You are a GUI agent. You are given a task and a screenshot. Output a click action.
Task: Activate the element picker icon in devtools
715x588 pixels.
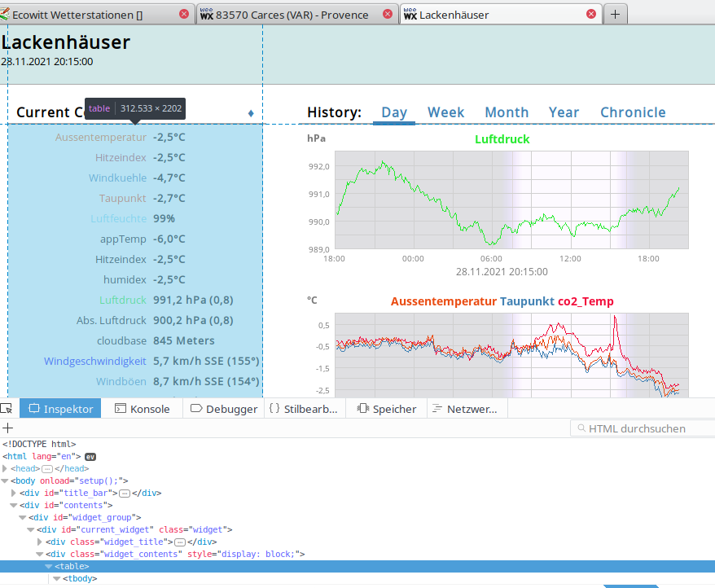pyautogui.click(x=7, y=408)
